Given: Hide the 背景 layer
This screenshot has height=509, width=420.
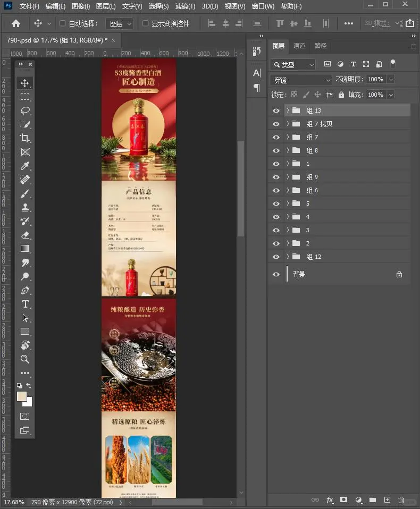Looking at the screenshot, I should tap(276, 274).
